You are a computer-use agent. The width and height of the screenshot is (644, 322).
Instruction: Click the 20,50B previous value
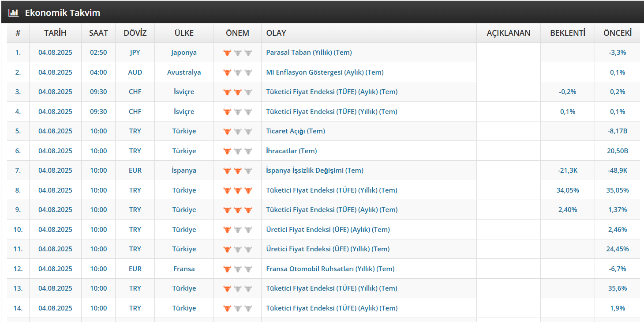click(618, 151)
